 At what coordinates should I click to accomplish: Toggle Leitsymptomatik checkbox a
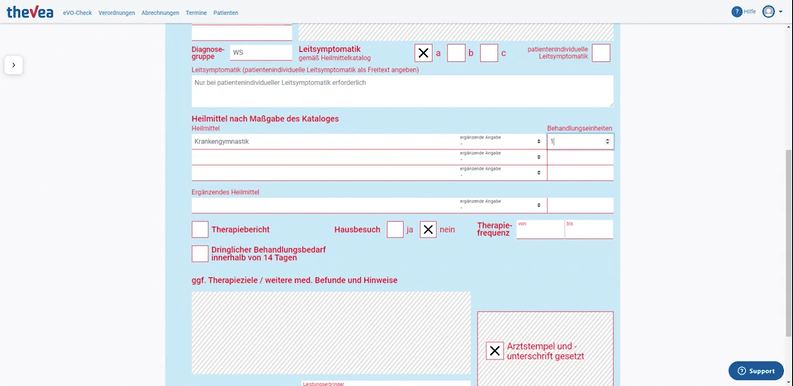click(423, 53)
